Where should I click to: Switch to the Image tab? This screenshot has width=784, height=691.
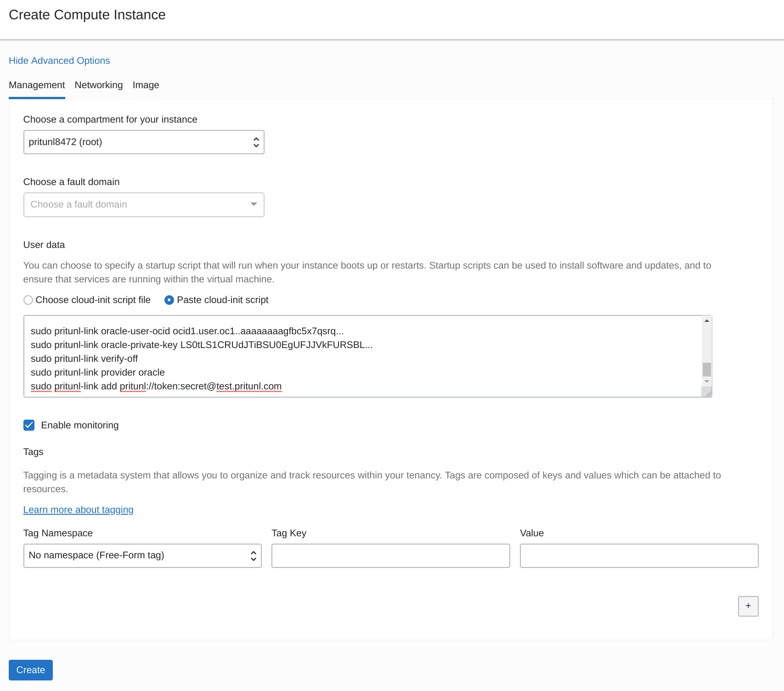click(x=146, y=85)
